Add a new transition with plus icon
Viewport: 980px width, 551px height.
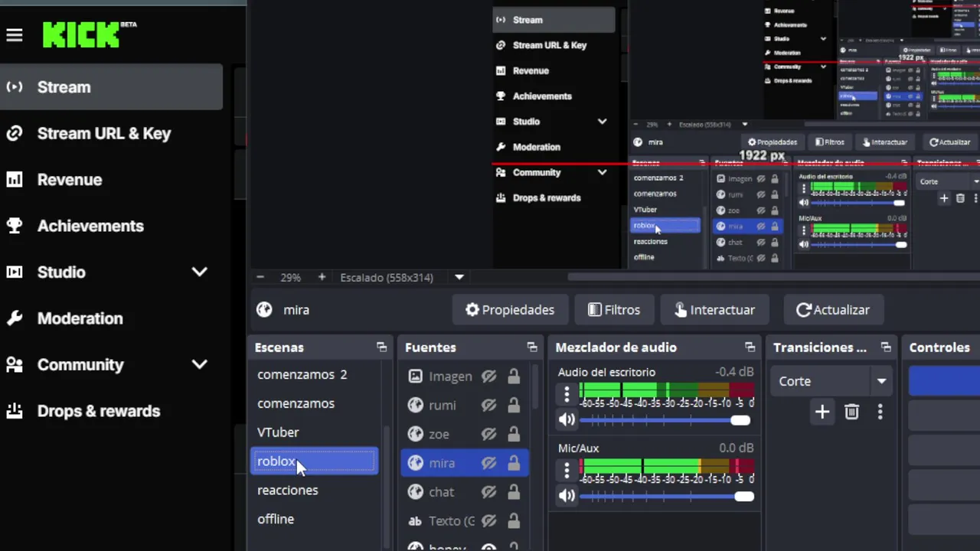click(x=822, y=412)
